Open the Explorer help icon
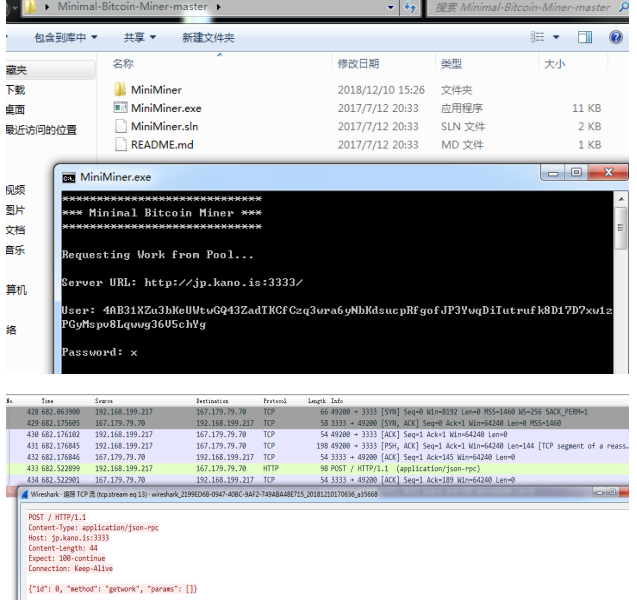Image resolution: width=637 pixels, height=602 pixels. pyautogui.click(x=614, y=38)
